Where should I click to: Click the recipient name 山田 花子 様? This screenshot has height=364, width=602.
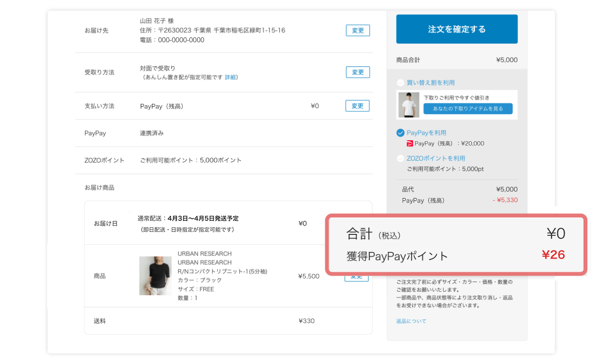157,21
